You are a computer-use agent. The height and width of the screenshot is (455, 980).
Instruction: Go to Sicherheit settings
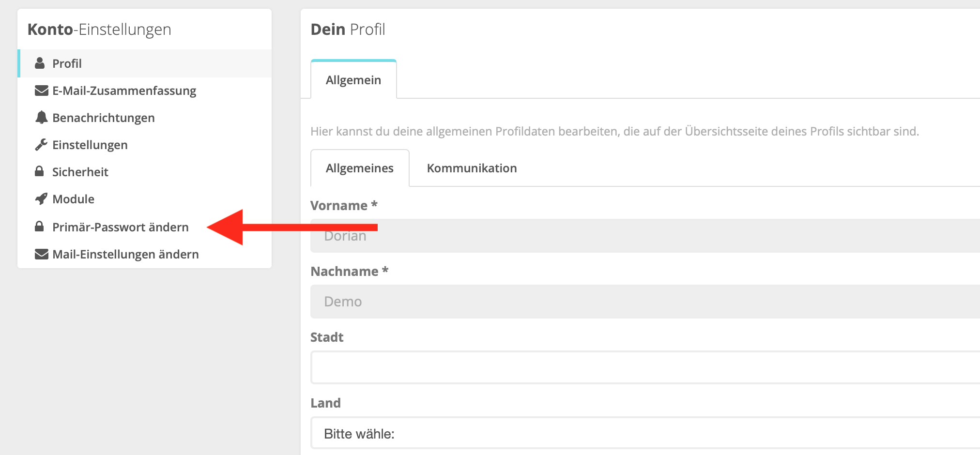click(80, 172)
